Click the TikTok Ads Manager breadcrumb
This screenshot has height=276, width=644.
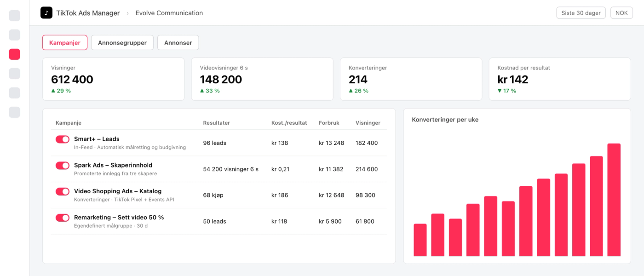[x=88, y=13]
